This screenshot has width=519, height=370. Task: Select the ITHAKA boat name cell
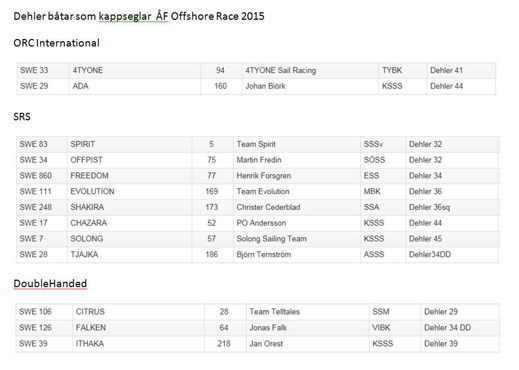(x=138, y=344)
